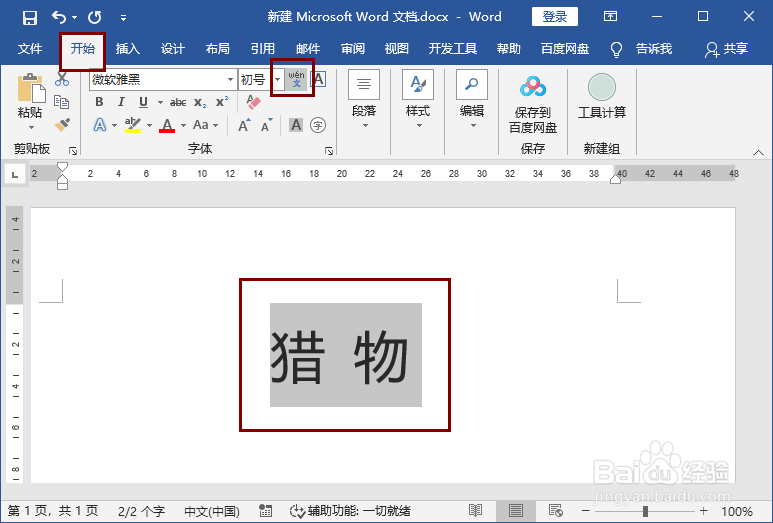Apply yellow text highlight color

click(133, 125)
